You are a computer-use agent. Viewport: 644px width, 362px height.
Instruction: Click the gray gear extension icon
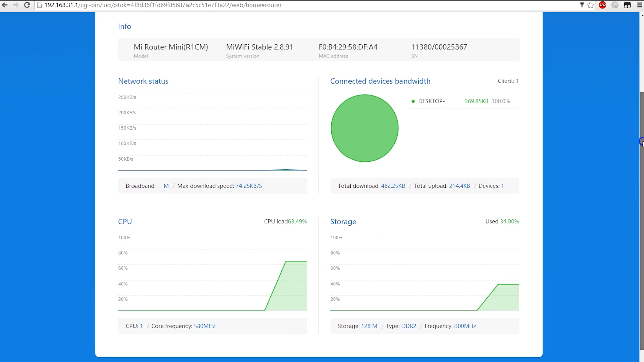tap(615, 5)
